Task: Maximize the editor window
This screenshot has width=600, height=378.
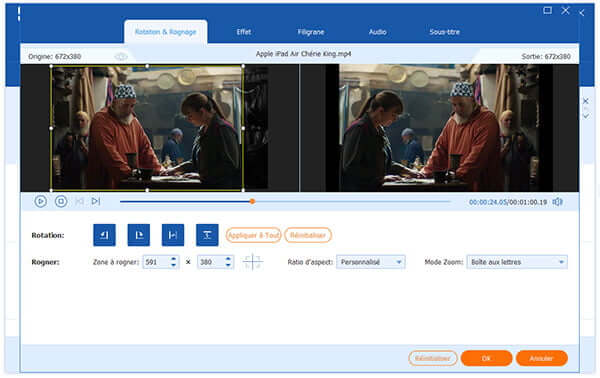Action: click(548, 10)
